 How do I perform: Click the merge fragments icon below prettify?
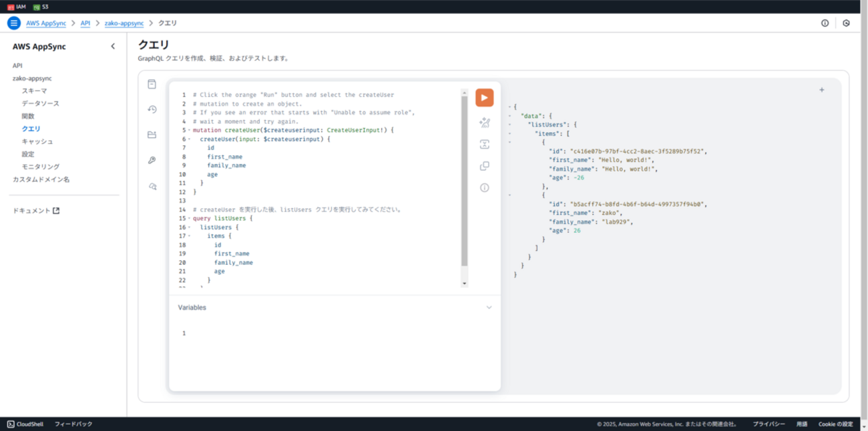coord(484,144)
